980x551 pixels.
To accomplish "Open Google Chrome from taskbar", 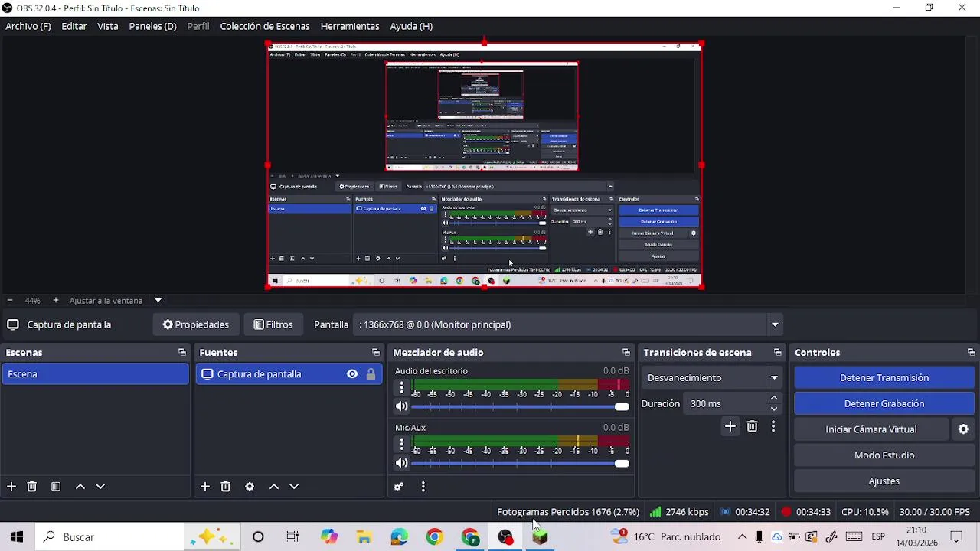I will tap(435, 537).
